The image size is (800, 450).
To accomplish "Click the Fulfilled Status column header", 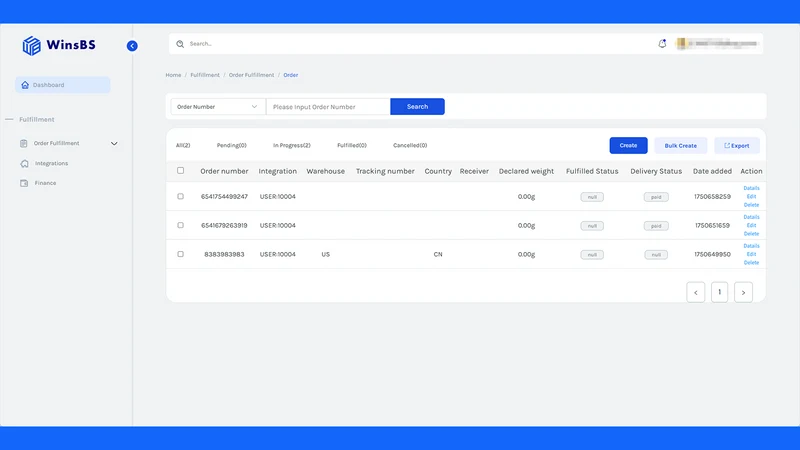I will click(592, 171).
